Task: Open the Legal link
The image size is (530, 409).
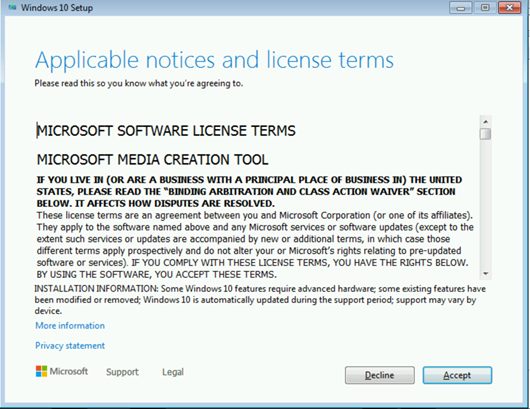Action: [173, 372]
